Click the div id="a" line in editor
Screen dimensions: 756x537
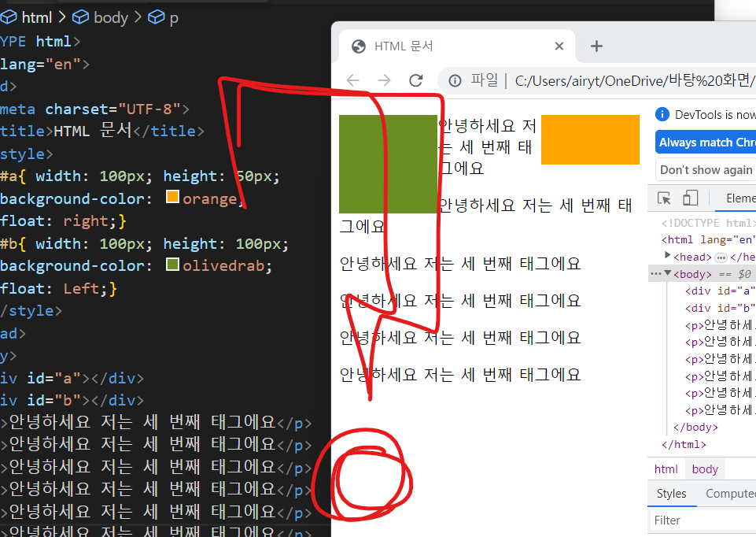tap(72, 378)
